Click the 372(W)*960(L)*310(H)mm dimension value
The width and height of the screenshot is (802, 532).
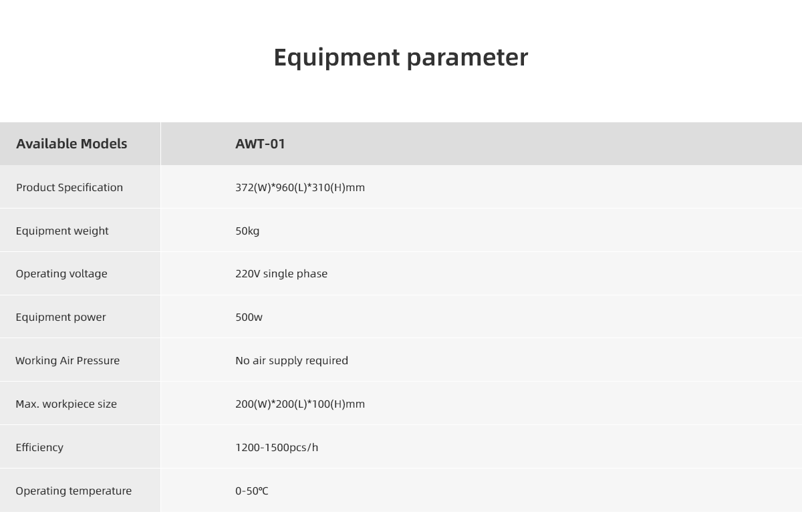coord(300,187)
